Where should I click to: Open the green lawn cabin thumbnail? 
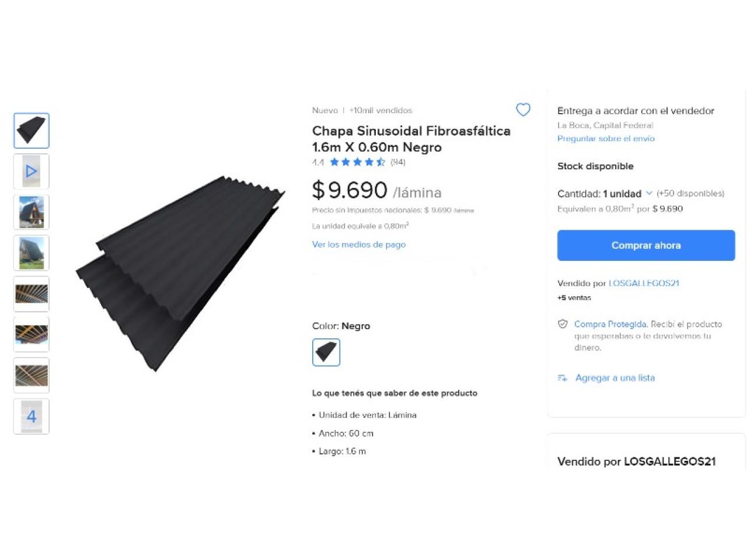[x=32, y=253]
